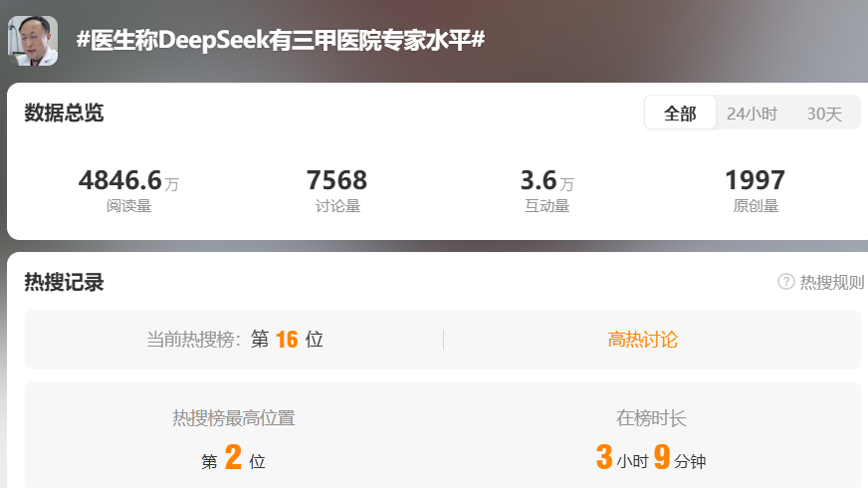This screenshot has height=488, width=868.
Task: Click the 7568 讨论量 statistic
Action: click(337, 190)
